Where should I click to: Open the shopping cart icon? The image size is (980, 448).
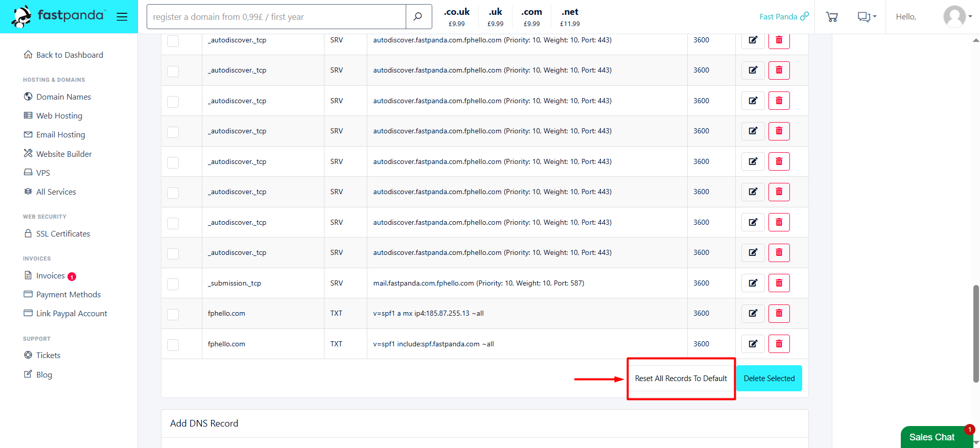(832, 17)
